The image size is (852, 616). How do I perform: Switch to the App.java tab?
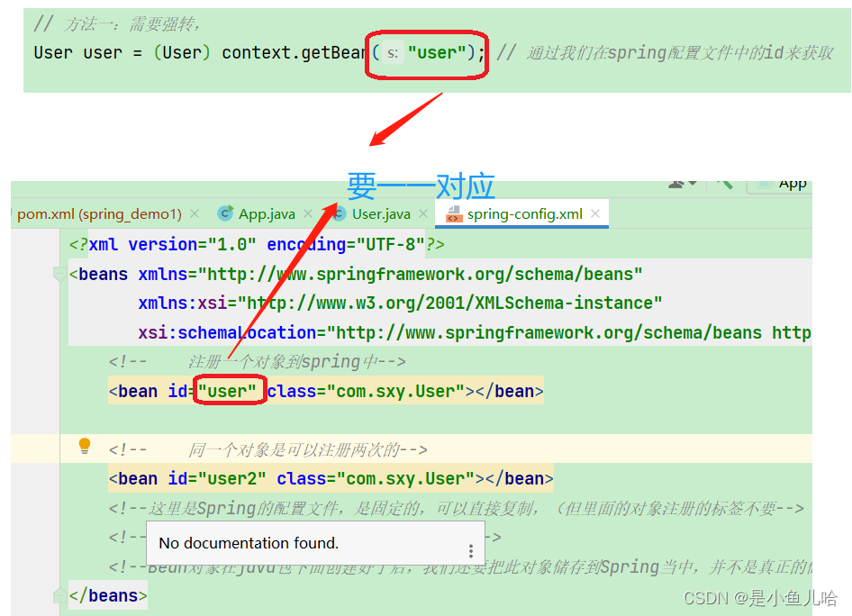(x=267, y=214)
